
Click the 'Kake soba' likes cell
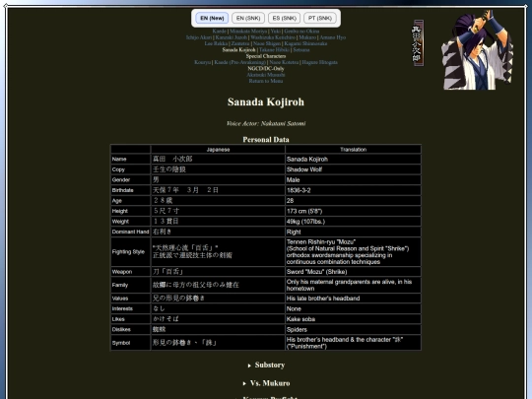click(353, 319)
